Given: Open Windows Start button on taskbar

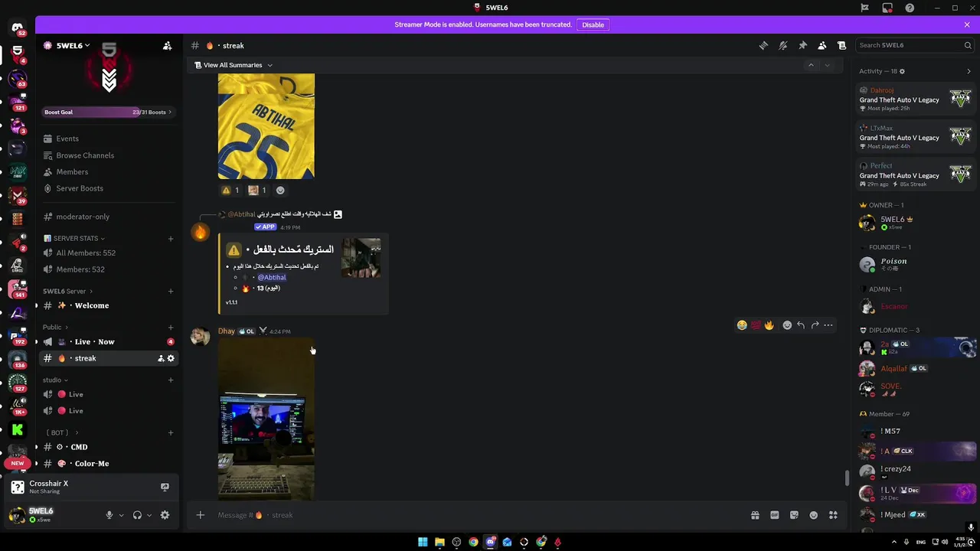Looking at the screenshot, I should pos(423,542).
